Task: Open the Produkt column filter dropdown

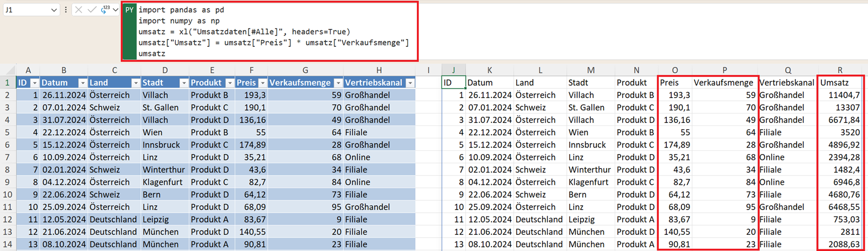Action: point(230,83)
